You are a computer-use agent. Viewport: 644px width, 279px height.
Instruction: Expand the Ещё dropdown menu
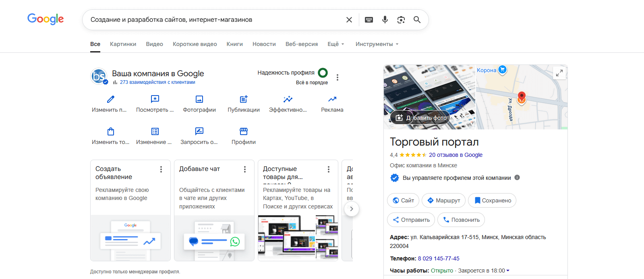(x=336, y=44)
